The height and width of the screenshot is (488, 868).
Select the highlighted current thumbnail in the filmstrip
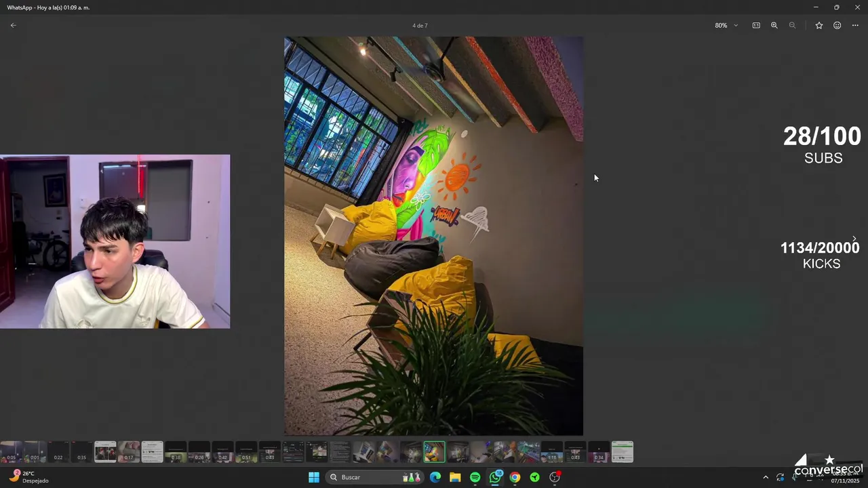click(435, 452)
